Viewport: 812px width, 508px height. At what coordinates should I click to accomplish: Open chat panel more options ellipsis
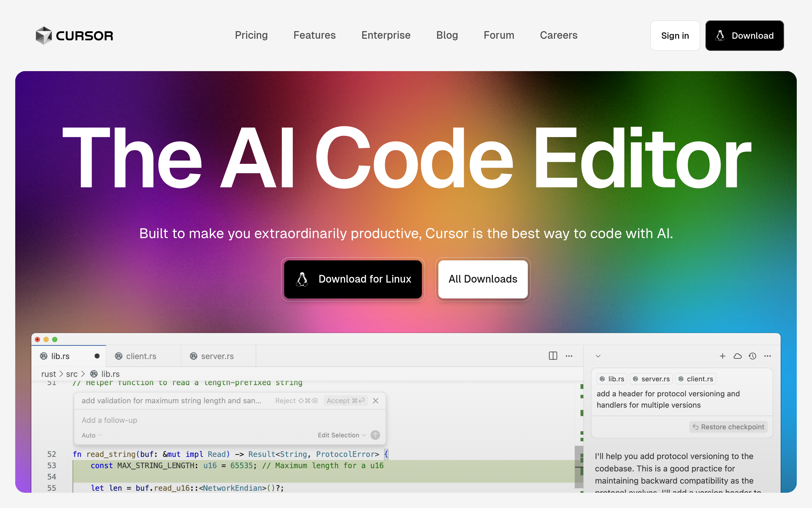[x=768, y=356]
